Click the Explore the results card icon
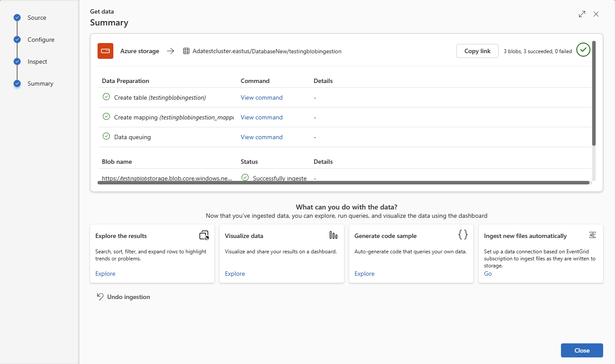 pyautogui.click(x=204, y=235)
